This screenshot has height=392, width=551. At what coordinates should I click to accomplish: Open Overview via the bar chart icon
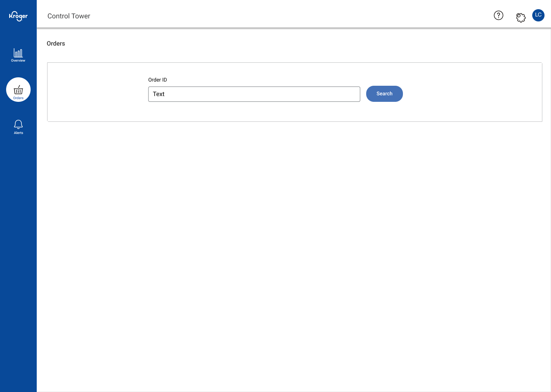(x=18, y=53)
